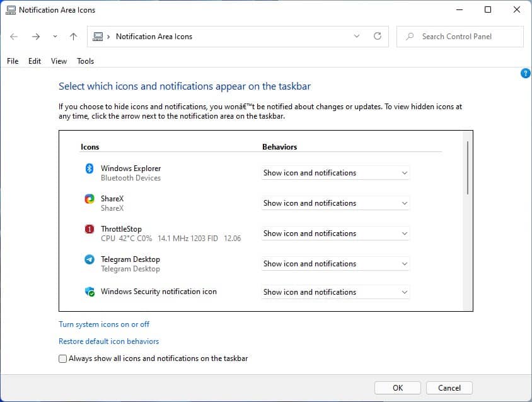Expand the address bar history dropdown

[x=356, y=37]
